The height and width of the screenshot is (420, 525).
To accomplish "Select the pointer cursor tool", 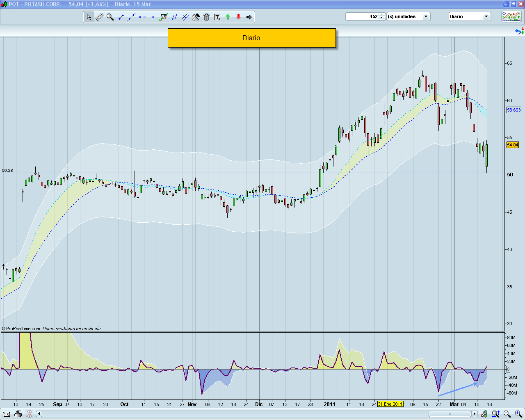I will click(89, 17).
